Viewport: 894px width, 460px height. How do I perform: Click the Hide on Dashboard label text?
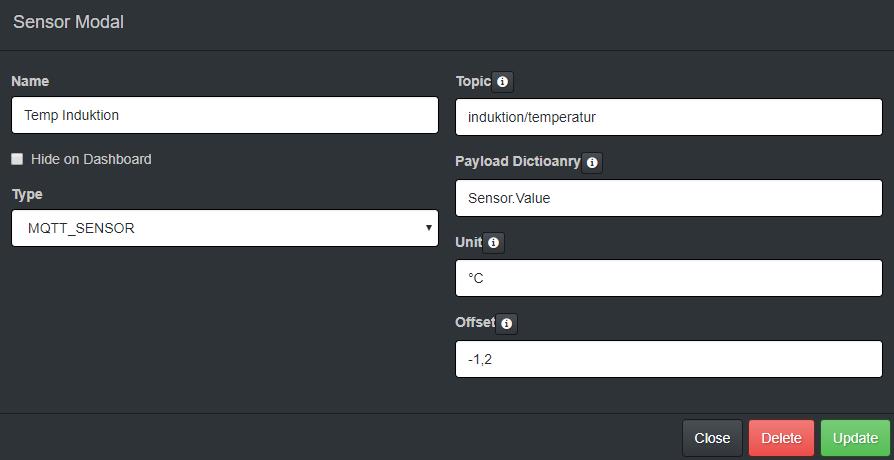click(x=91, y=159)
